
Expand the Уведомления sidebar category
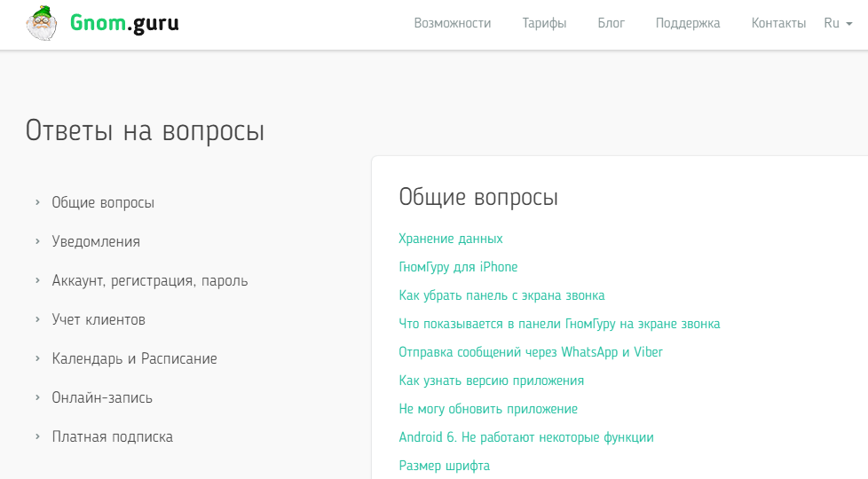click(96, 241)
